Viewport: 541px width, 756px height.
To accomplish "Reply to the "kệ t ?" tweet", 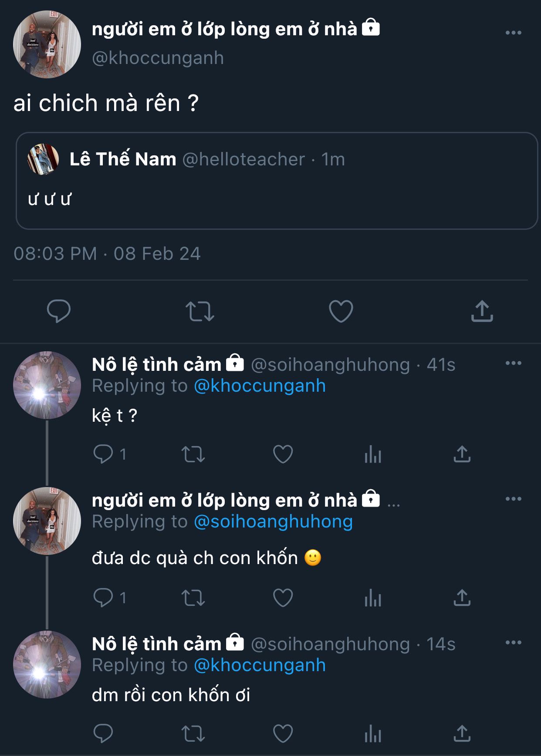I will (103, 454).
